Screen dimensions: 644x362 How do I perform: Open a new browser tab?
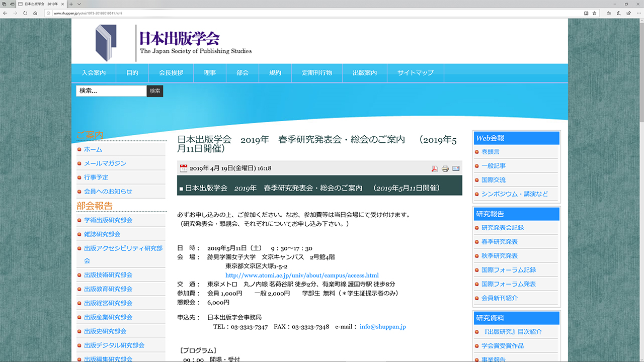[x=71, y=4]
